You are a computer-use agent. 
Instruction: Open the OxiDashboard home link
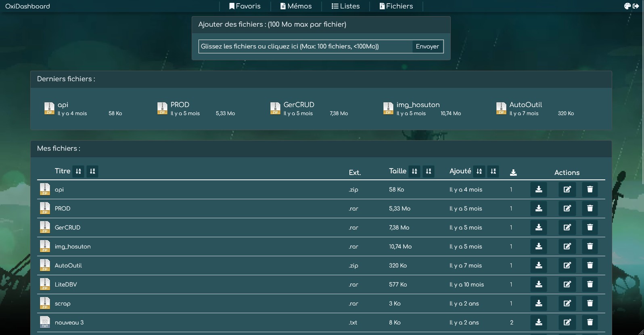(27, 6)
